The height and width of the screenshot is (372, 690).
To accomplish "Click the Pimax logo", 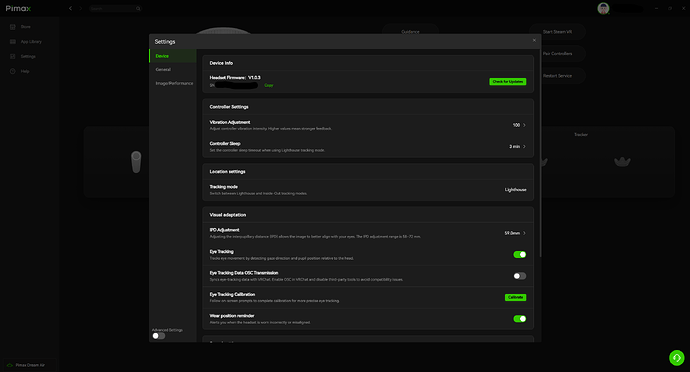I will click(18, 8).
